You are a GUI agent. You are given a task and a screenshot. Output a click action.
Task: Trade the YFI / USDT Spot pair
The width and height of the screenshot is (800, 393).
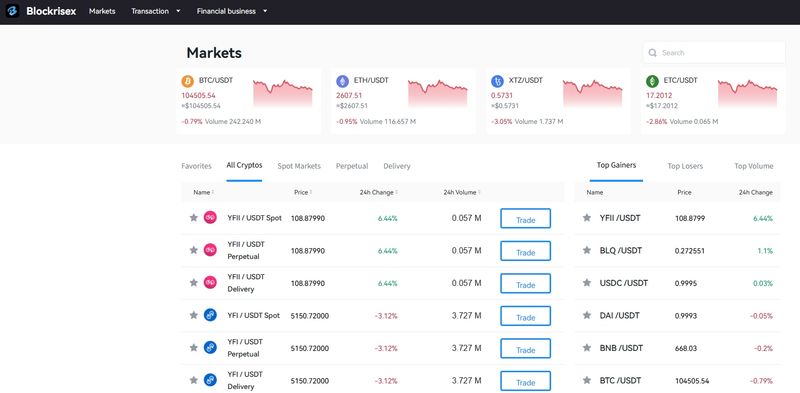click(526, 316)
